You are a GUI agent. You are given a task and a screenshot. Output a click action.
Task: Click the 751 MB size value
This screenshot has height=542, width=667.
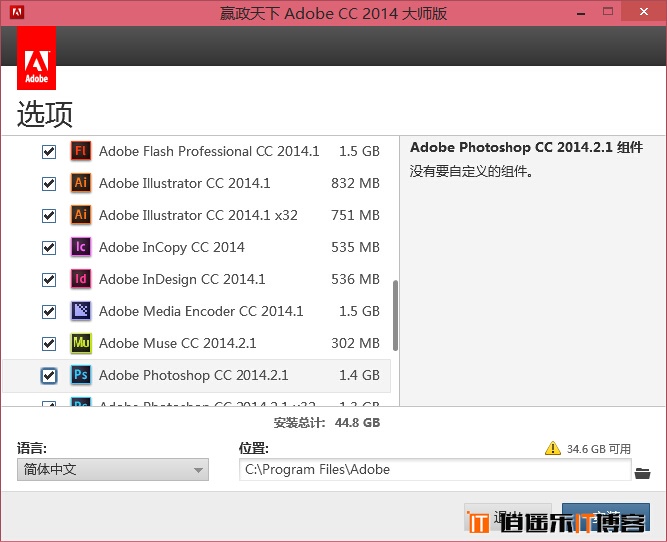pyautogui.click(x=356, y=215)
